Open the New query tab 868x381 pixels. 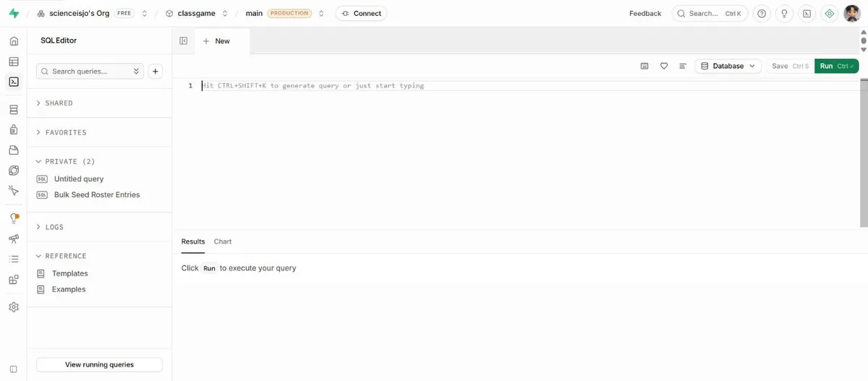pyautogui.click(x=216, y=41)
